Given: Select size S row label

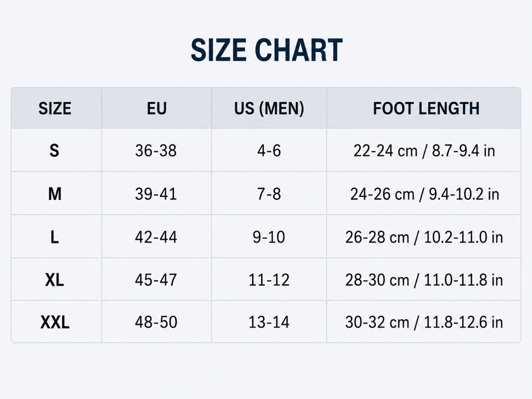Looking at the screenshot, I should click(54, 150).
